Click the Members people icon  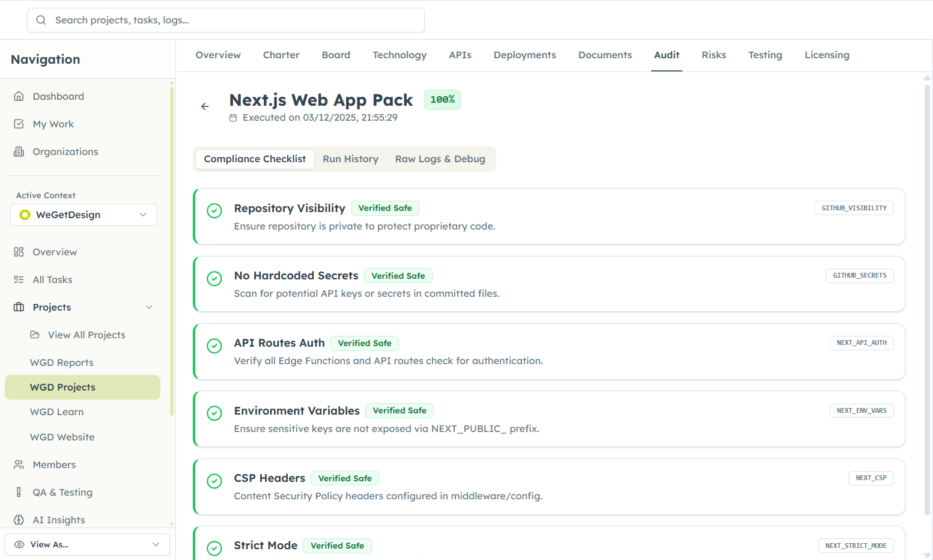19,464
